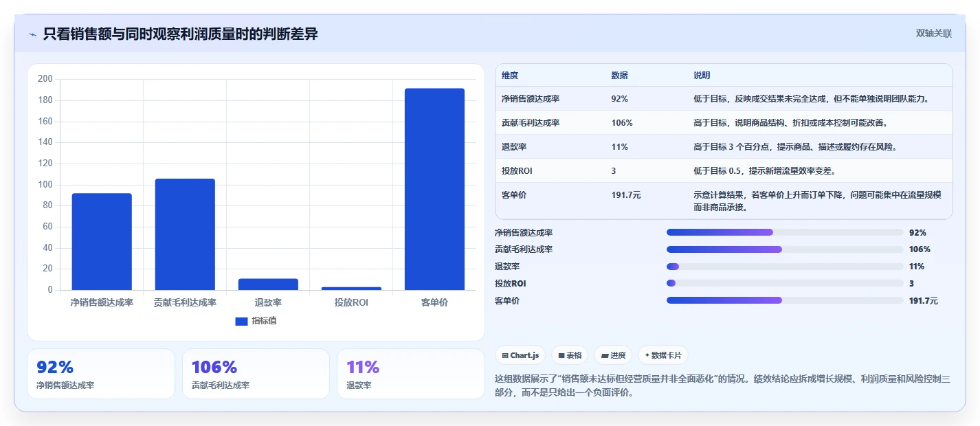Click the lightning icon beside the panel title
Screen dimensions: 980x426
click(x=32, y=34)
